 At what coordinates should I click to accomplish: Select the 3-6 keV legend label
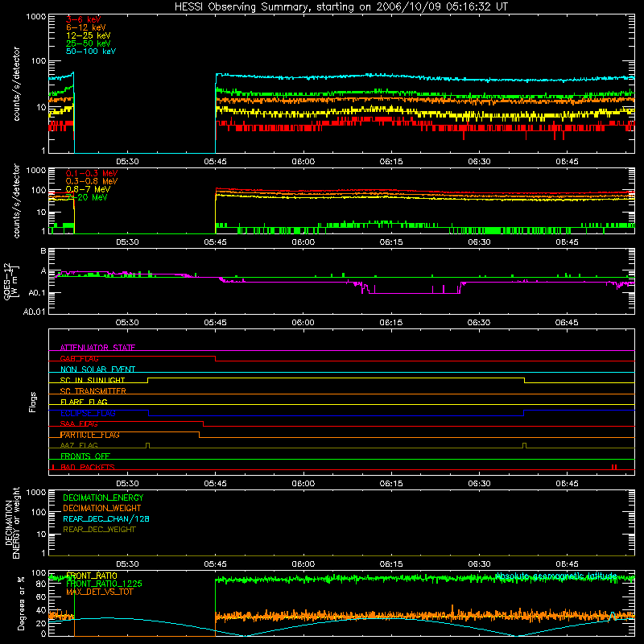[x=83, y=19]
